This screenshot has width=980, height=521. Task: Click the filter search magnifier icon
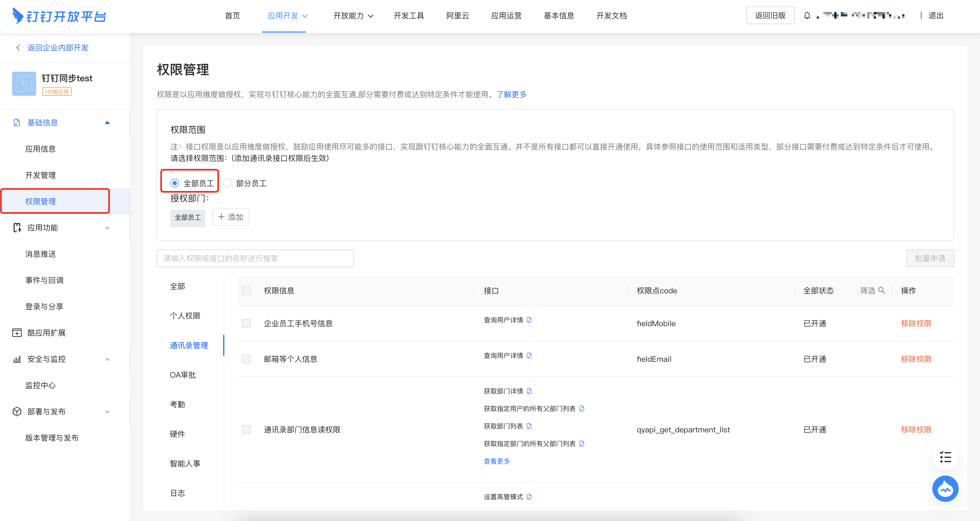pyautogui.click(x=881, y=290)
